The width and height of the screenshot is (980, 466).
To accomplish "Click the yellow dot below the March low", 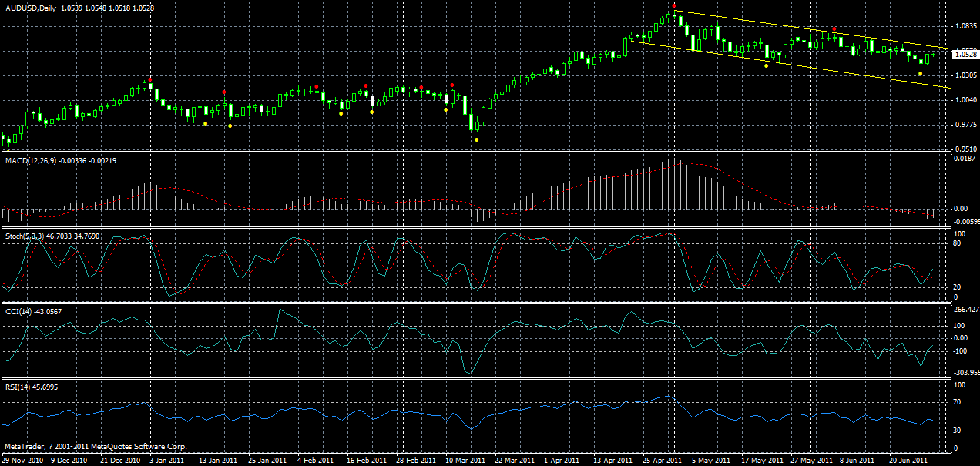I will click(x=477, y=139).
